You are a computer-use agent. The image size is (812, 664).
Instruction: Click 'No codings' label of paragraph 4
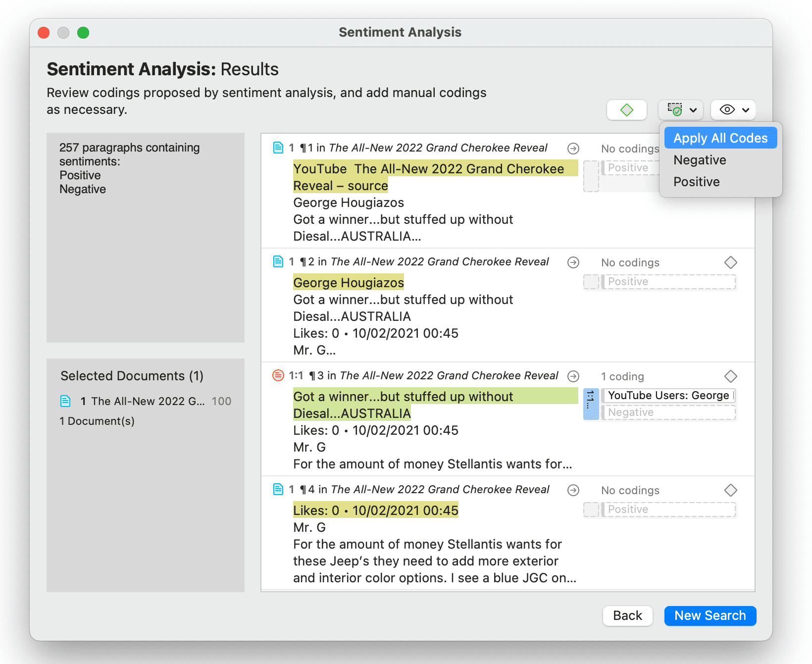tap(630, 490)
